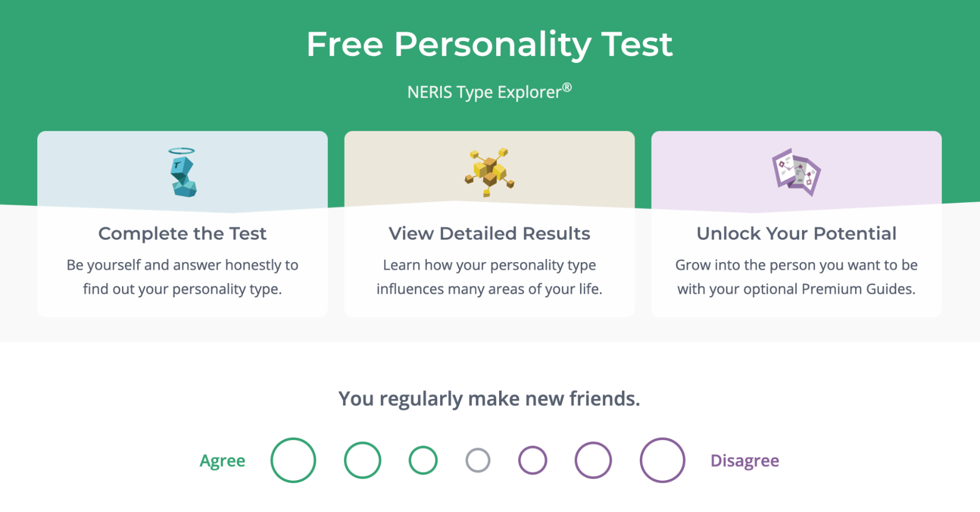Click the Premium Guides description text

click(x=796, y=277)
